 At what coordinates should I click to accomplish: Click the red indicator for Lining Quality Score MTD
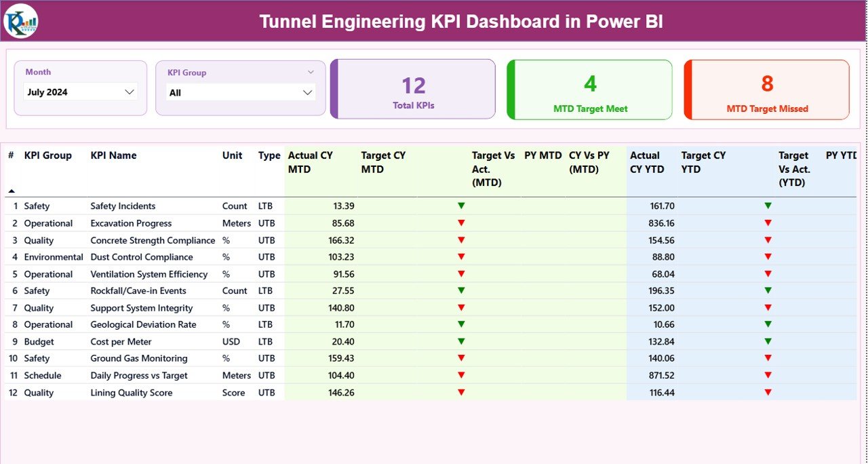[x=462, y=392]
